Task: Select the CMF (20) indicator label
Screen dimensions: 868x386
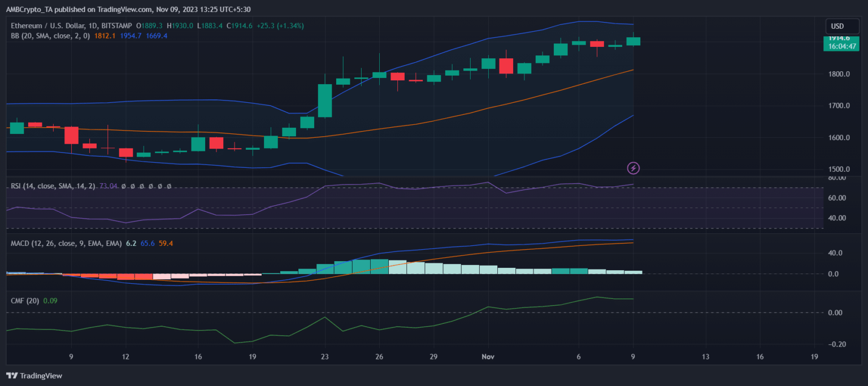Action: click(x=25, y=301)
